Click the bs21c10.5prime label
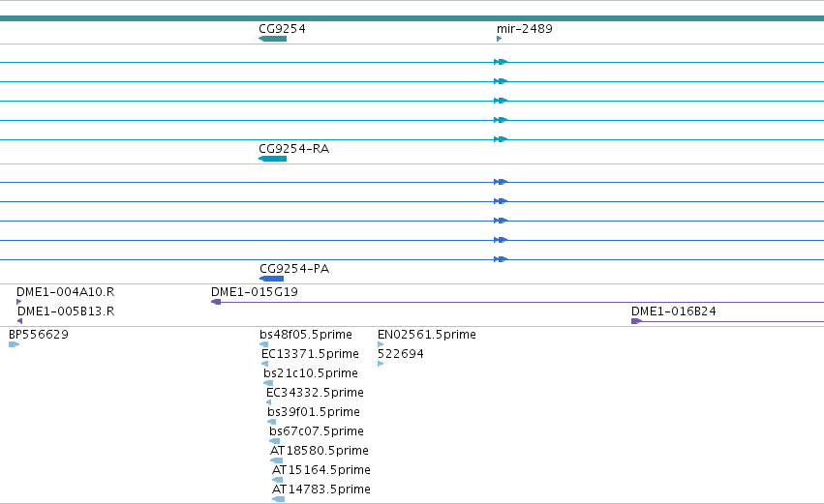Viewport: 824px width, 504px height. coord(311,373)
